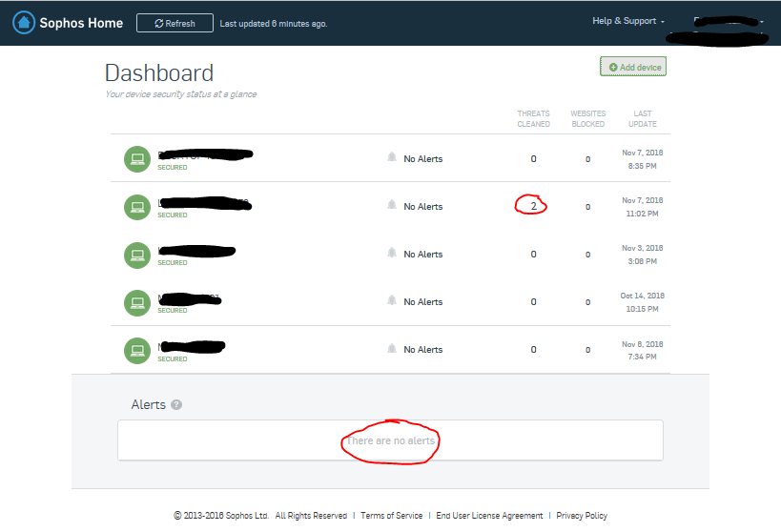This screenshot has width=781, height=532.
Task: Click Sophos Home title text
Action: (x=81, y=23)
